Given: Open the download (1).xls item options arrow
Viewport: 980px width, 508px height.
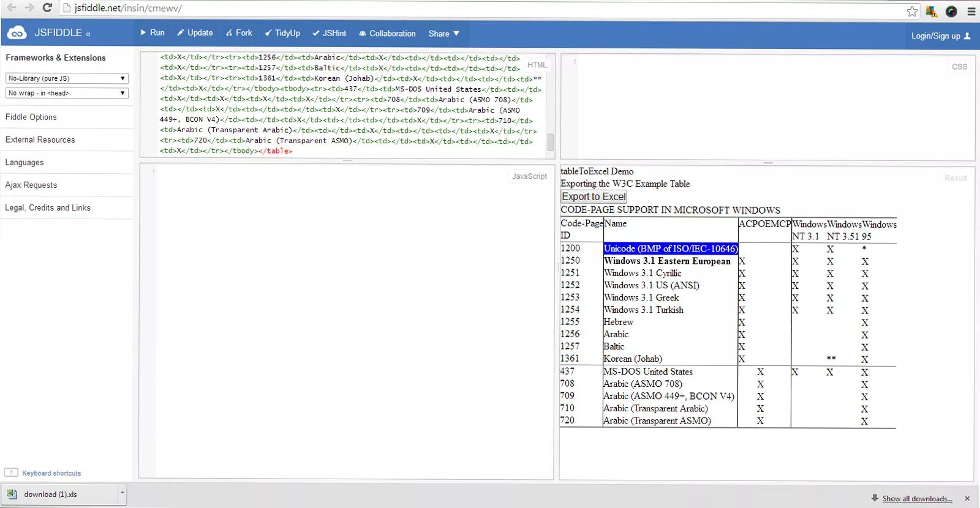Looking at the screenshot, I should click(x=122, y=493).
